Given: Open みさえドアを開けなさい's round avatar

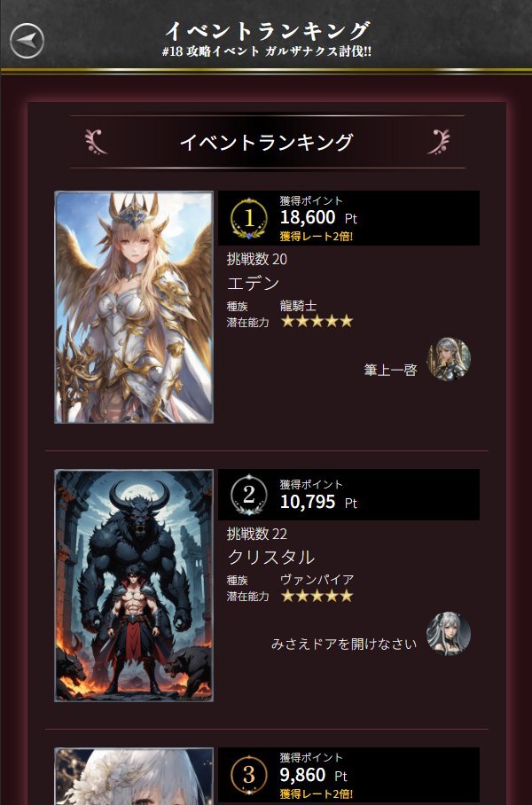Looking at the screenshot, I should [449, 634].
